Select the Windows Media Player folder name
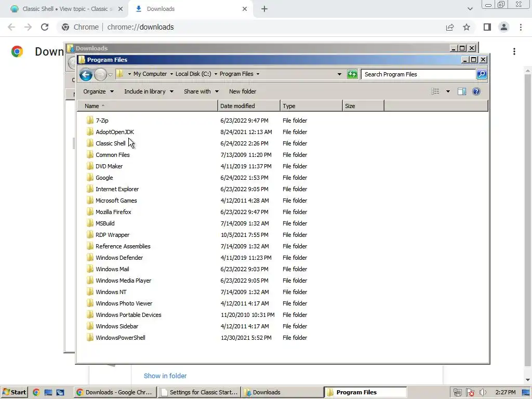This screenshot has height=399, width=532. [124, 280]
